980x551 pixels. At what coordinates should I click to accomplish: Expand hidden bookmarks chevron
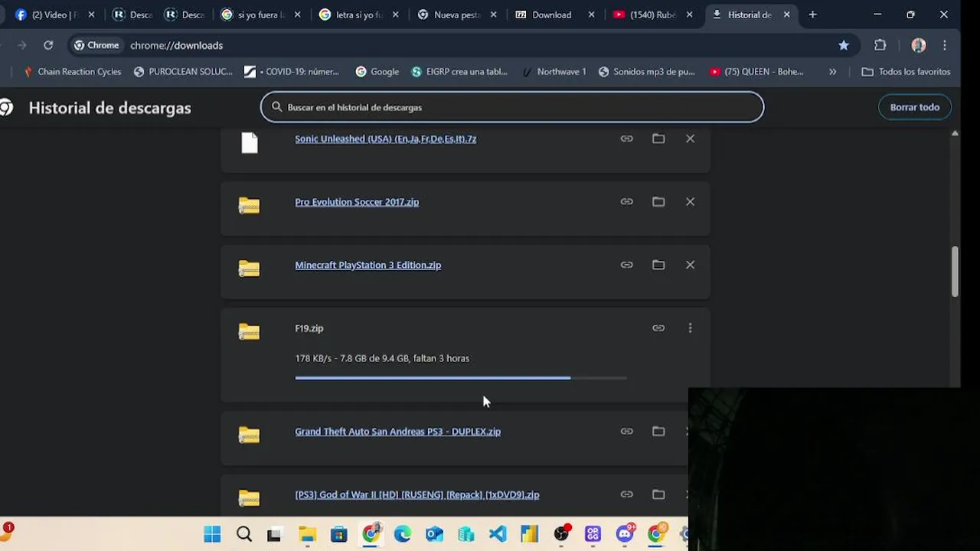click(832, 71)
